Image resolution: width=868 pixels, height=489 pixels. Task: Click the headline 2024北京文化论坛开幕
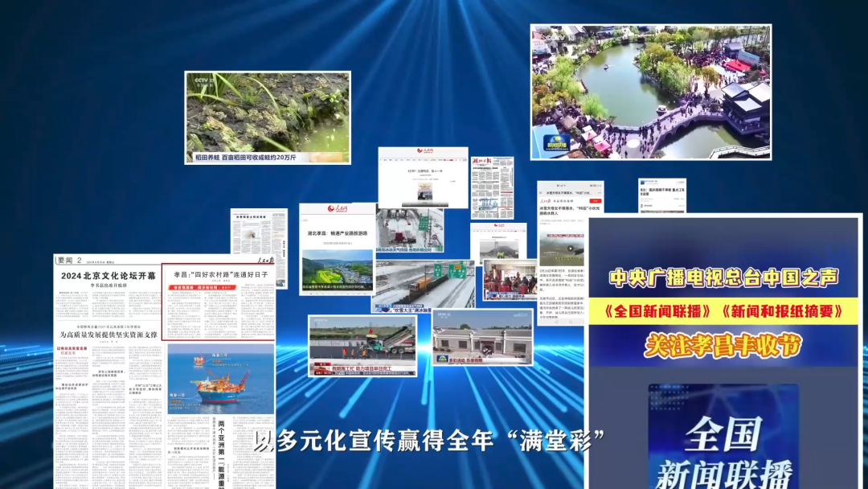coord(108,276)
